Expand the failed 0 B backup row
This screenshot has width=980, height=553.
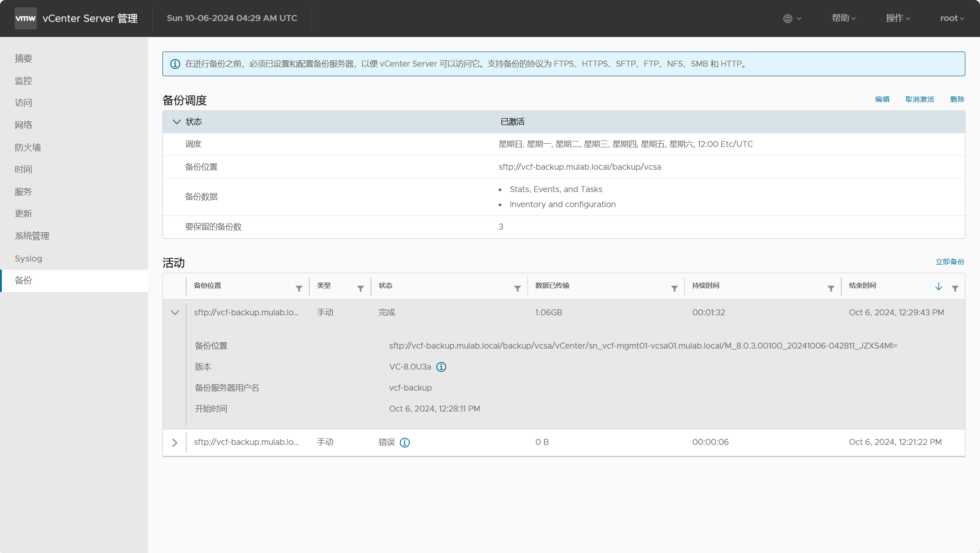(175, 443)
